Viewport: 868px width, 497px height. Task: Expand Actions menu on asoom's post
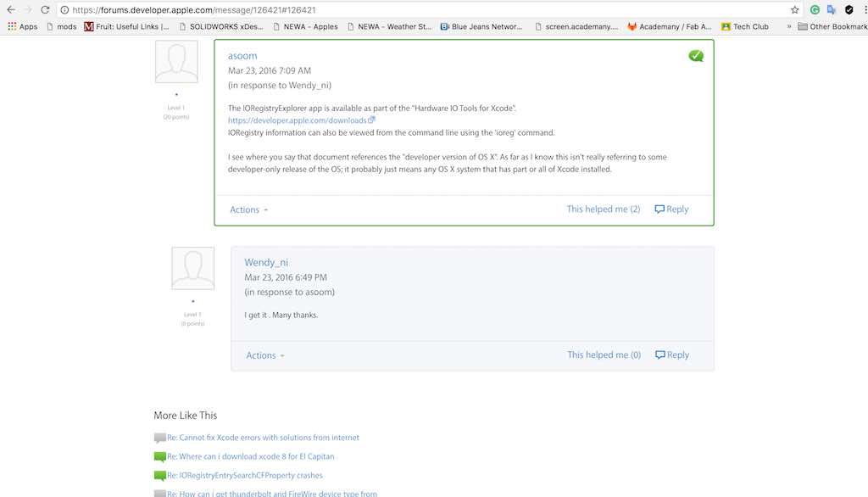(249, 209)
